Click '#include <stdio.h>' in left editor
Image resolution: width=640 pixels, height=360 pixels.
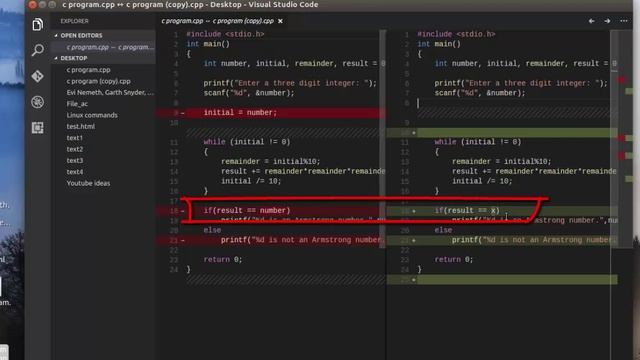pyautogui.click(x=225, y=34)
